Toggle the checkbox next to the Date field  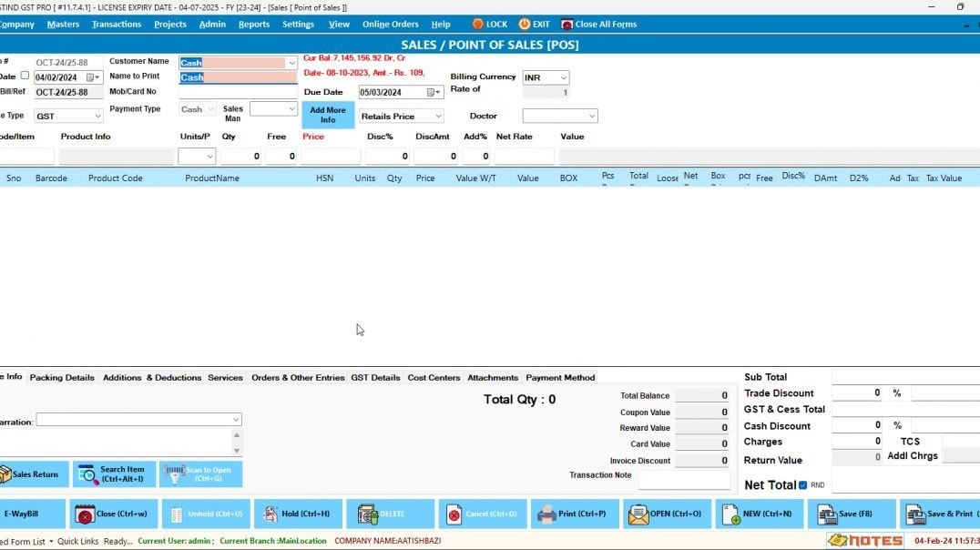(24, 74)
